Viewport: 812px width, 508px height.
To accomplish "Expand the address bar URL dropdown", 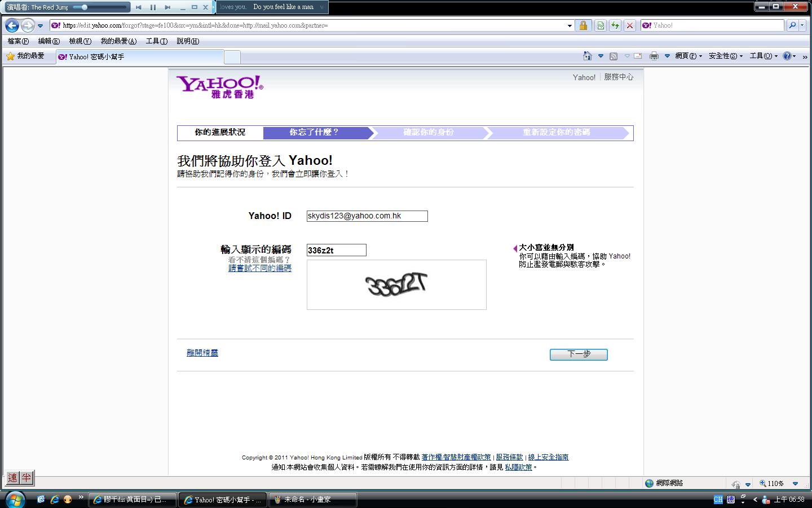I will 570,25.
